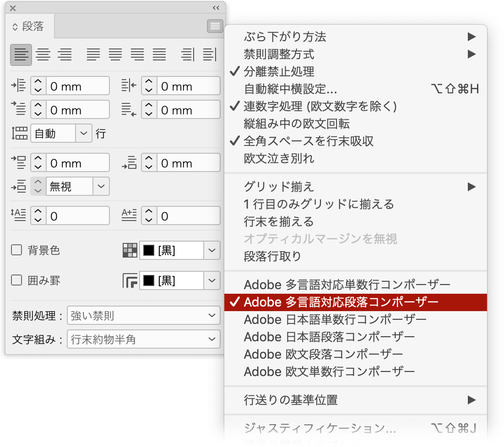The height and width of the screenshot is (447, 504).
Task: Open the 段落 panel flyout menu button
Action: tap(215, 26)
